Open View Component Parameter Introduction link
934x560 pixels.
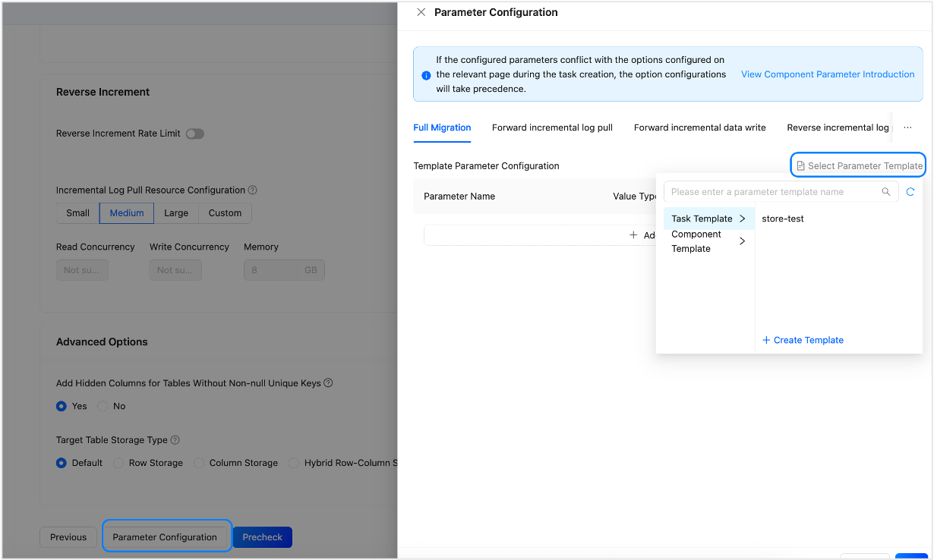pyautogui.click(x=828, y=74)
